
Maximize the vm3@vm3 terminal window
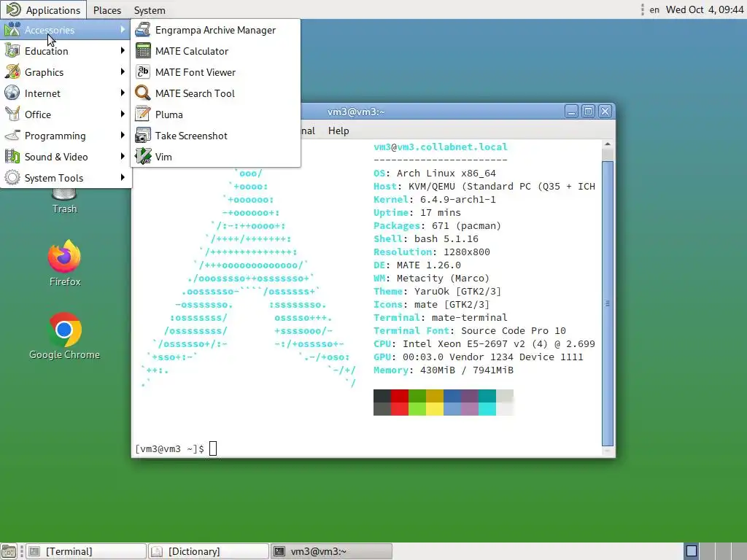589,112
